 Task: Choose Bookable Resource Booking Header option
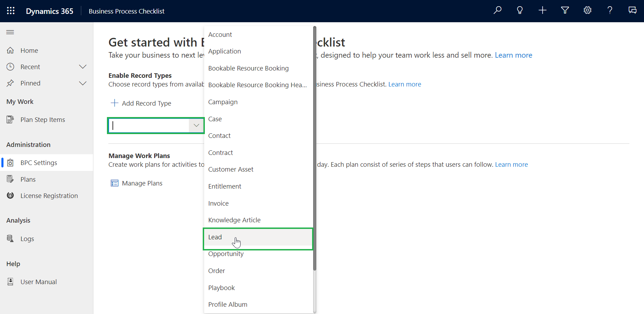[258, 85]
